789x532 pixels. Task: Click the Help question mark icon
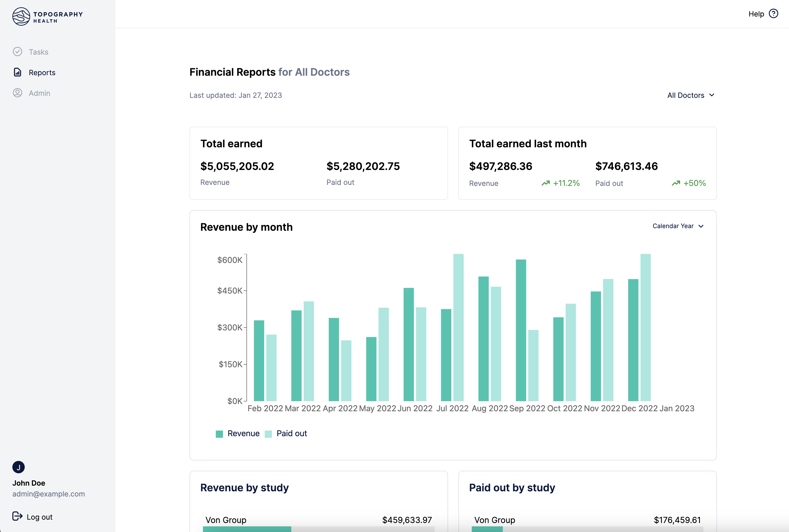click(773, 14)
